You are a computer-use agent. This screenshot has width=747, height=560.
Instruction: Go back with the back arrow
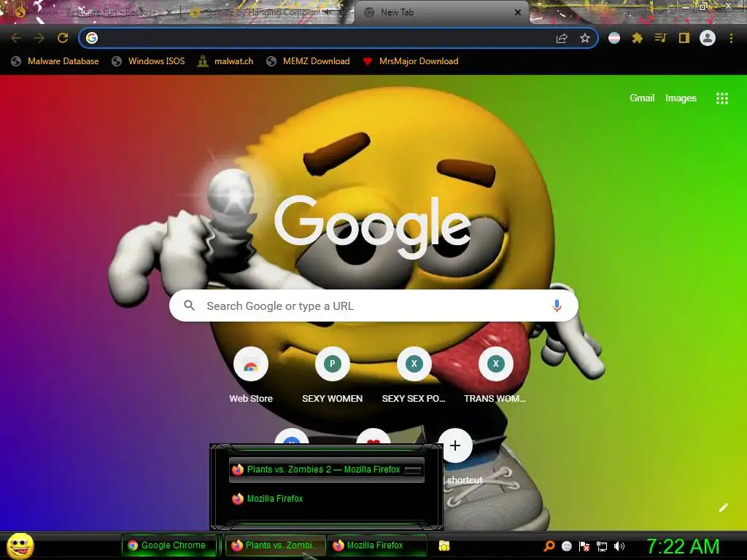[16, 38]
